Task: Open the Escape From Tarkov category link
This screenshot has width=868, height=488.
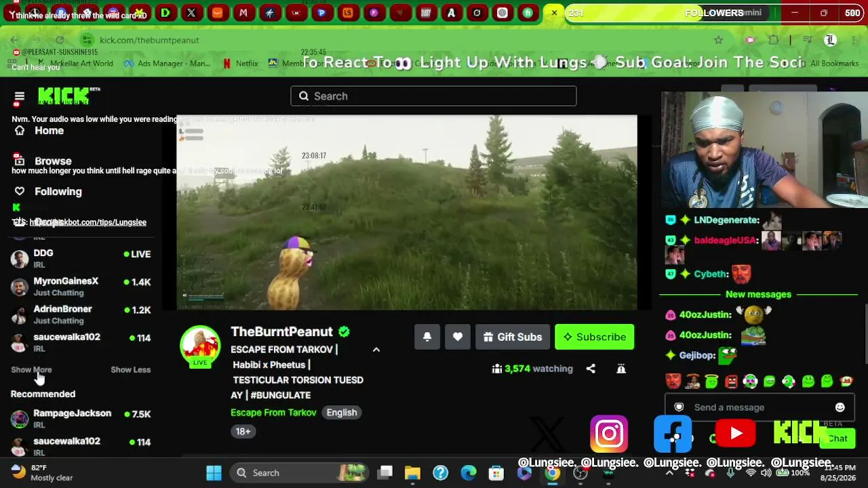Action: (273, 412)
